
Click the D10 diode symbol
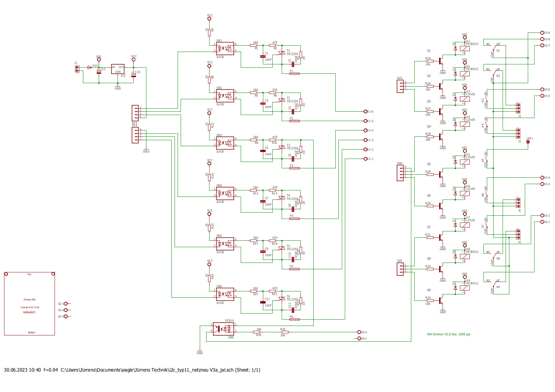89,67
